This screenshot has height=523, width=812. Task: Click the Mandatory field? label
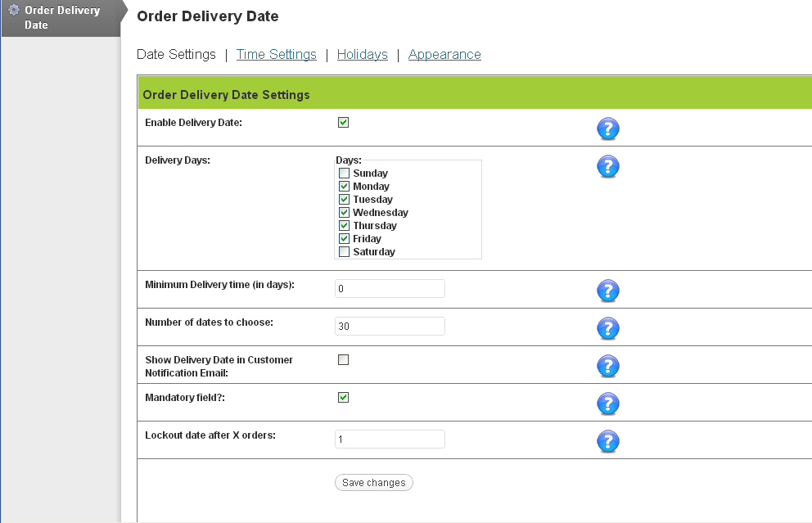point(185,398)
